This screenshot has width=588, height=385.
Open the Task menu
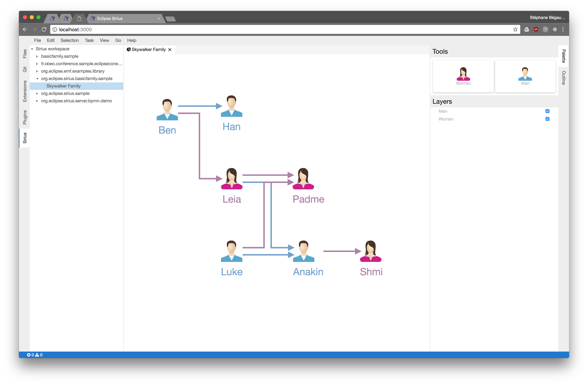coord(89,40)
